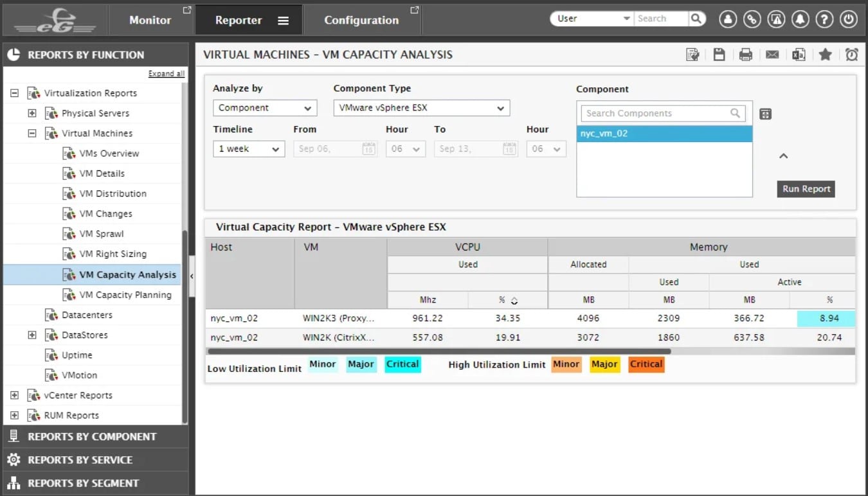
Task: Open the To Hour dropdown
Action: 547,149
